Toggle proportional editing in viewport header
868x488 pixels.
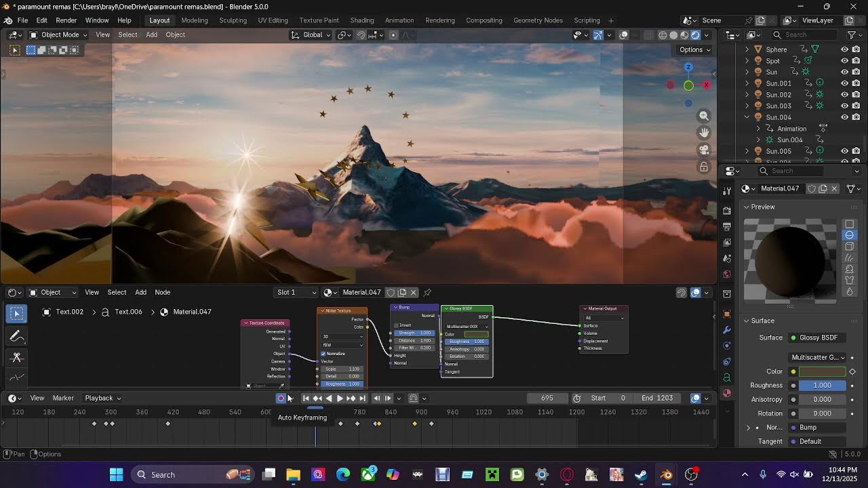point(393,35)
